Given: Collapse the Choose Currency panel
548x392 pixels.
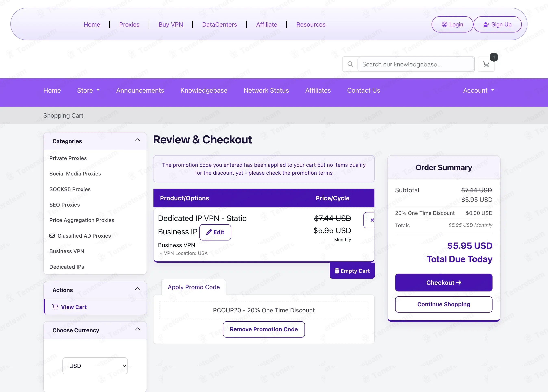Looking at the screenshot, I should 138,329.
